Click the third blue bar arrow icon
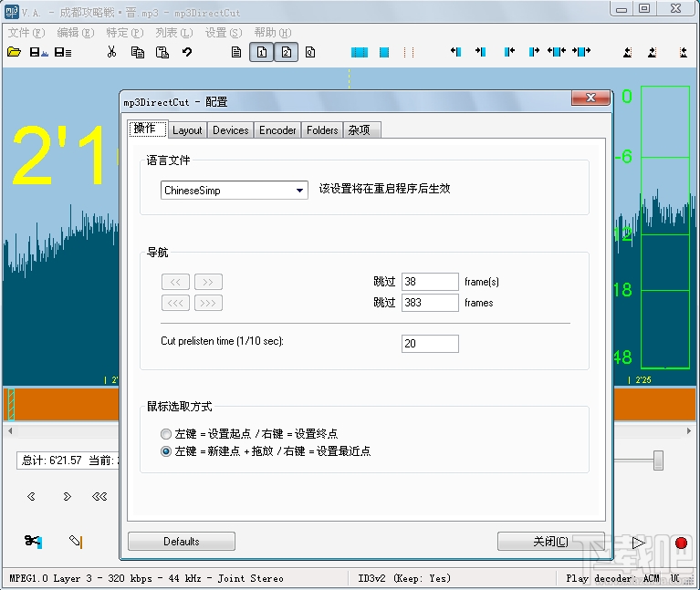 click(x=509, y=52)
